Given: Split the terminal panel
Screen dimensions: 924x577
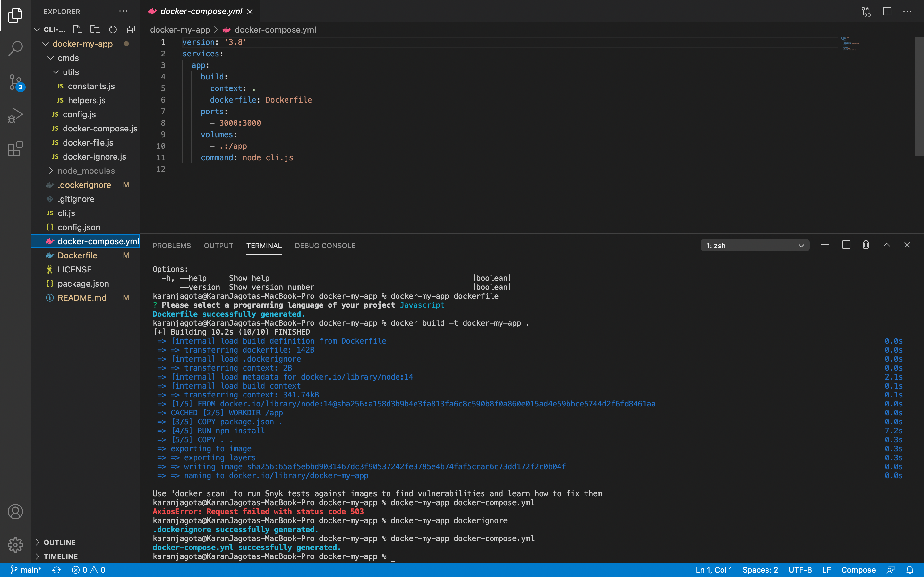Looking at the screenshot, I should point(845,245).
